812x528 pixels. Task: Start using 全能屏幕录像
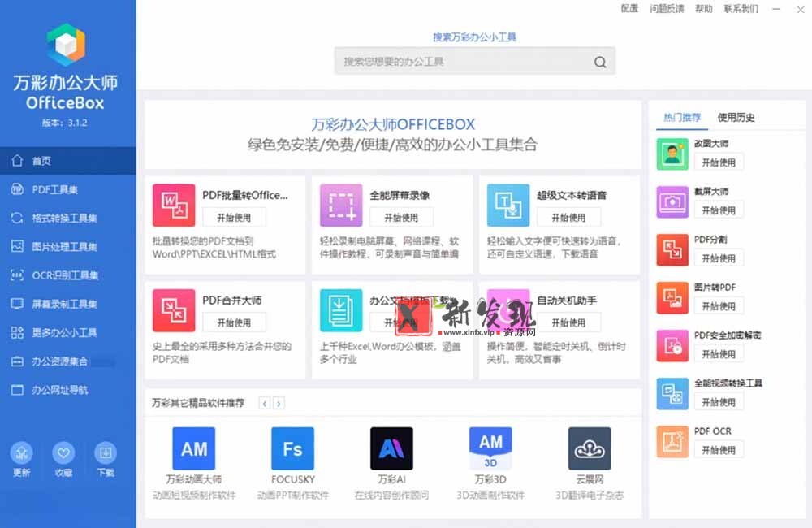(x=401, y=217)
